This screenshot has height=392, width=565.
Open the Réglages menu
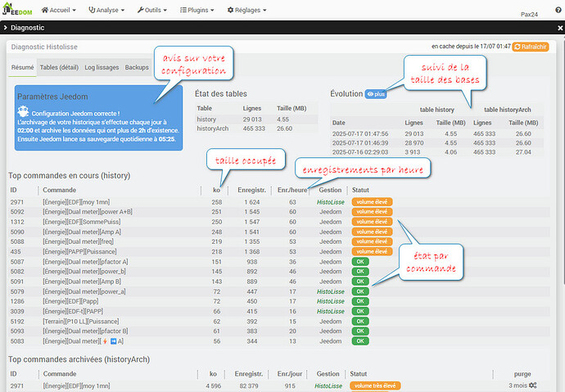(246, 10)
